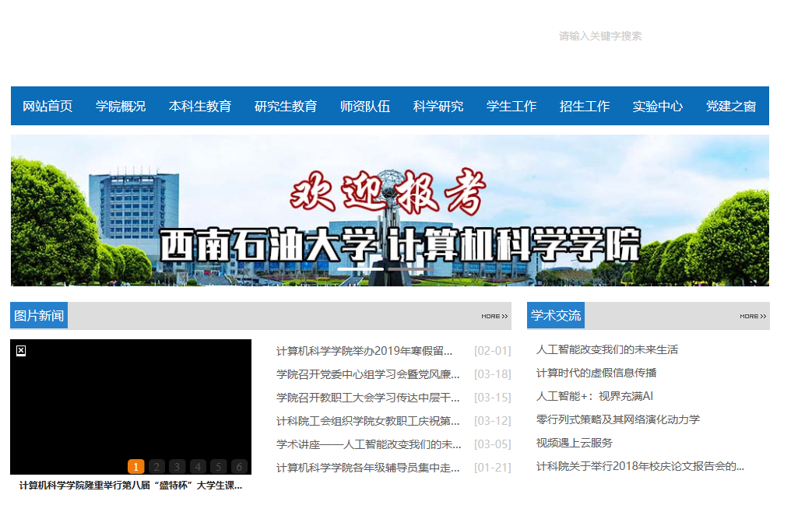Open news 计科院工会组织学院女教职工庆祝第...

click(367, 421)
